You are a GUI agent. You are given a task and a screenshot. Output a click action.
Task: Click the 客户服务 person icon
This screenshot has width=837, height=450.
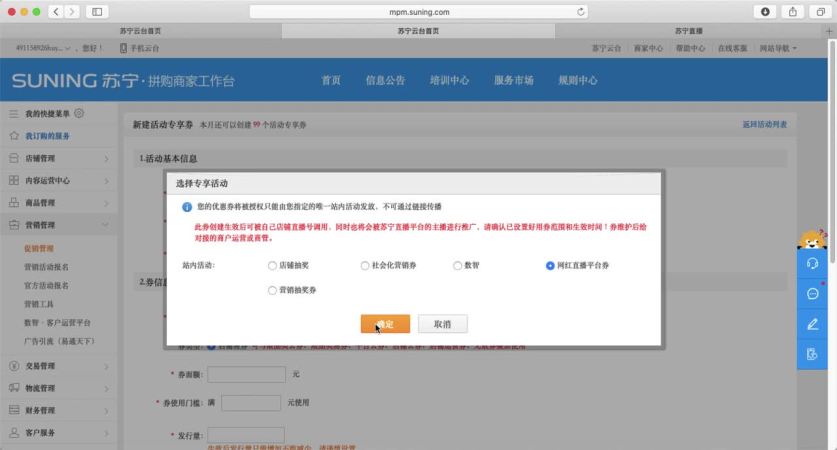pyautogui.click(x=14, y=432)
